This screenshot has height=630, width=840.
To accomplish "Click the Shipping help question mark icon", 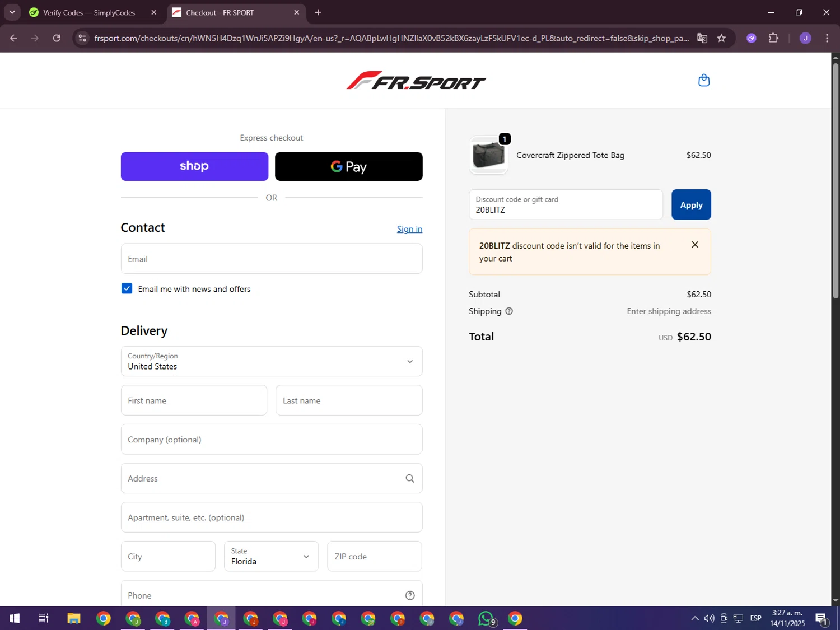I will click(509, 311).
